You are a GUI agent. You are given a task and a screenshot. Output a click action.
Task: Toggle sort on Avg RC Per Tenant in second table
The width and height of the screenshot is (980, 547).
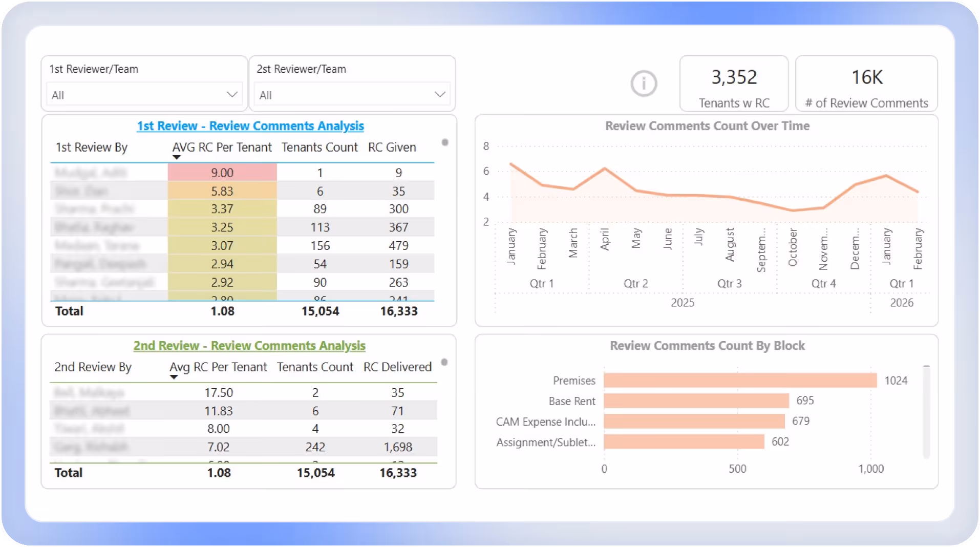coord(219,367)
